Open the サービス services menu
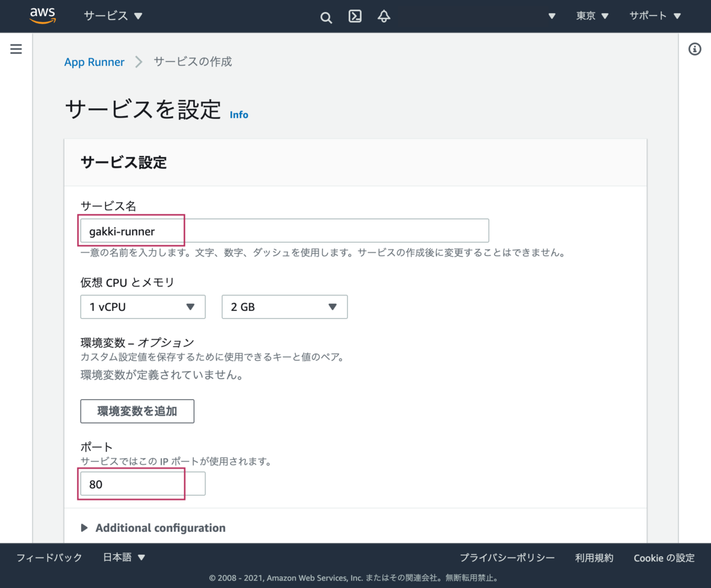The width and height of the screenshot is (711, 588). coord(113,16)
